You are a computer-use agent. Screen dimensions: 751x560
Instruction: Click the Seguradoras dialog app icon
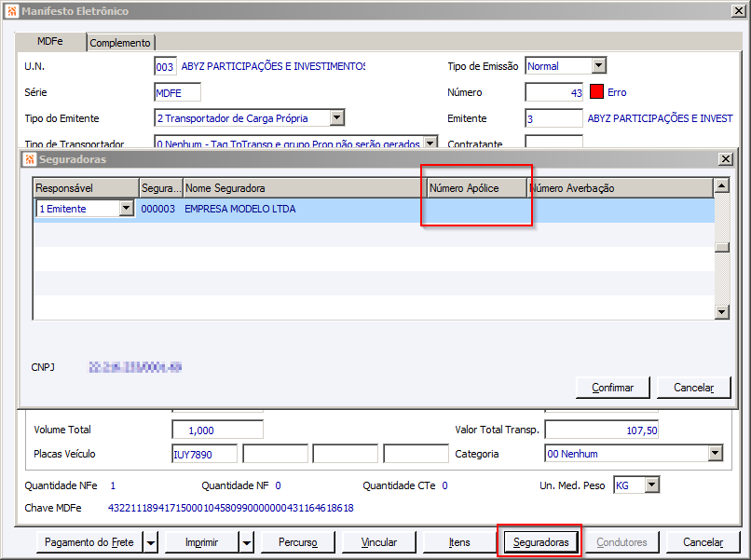tap(30, 159)
